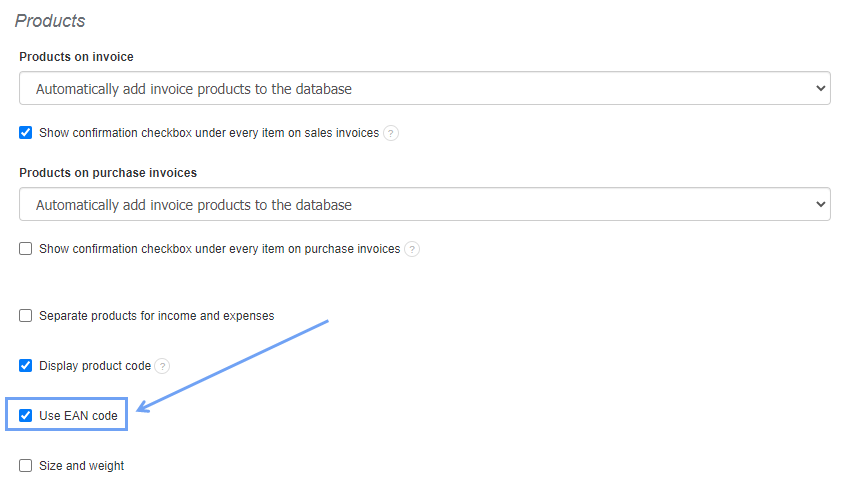Disable the Display product code checkbox
The image size is (847, 492).
[26, 366]
